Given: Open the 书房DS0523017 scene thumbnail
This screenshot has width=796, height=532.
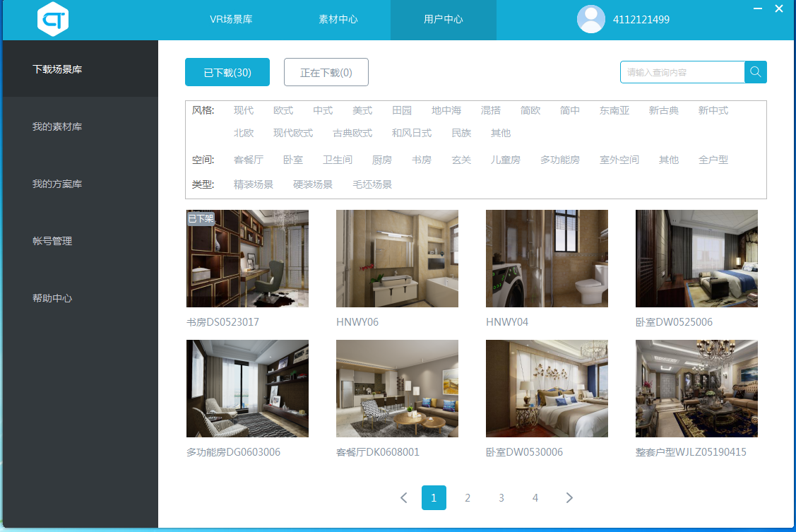Looking at the screenshot, I should (247, 259).
